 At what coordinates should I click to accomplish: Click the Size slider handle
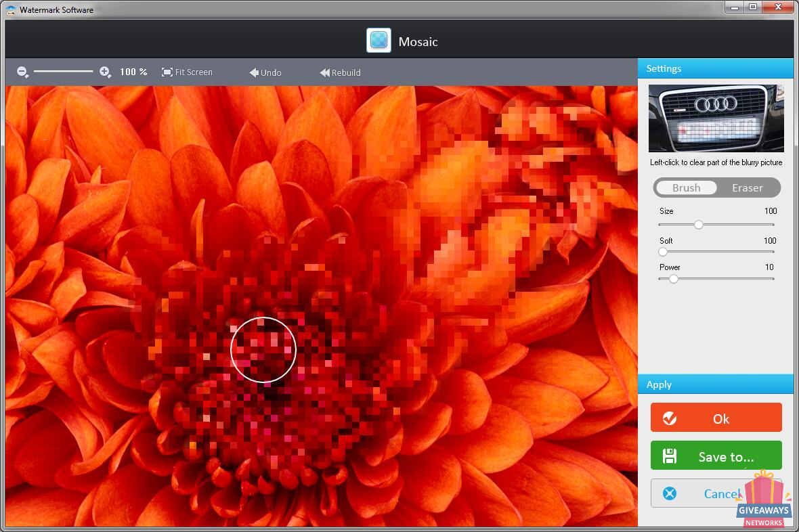(x=699, y=225)
